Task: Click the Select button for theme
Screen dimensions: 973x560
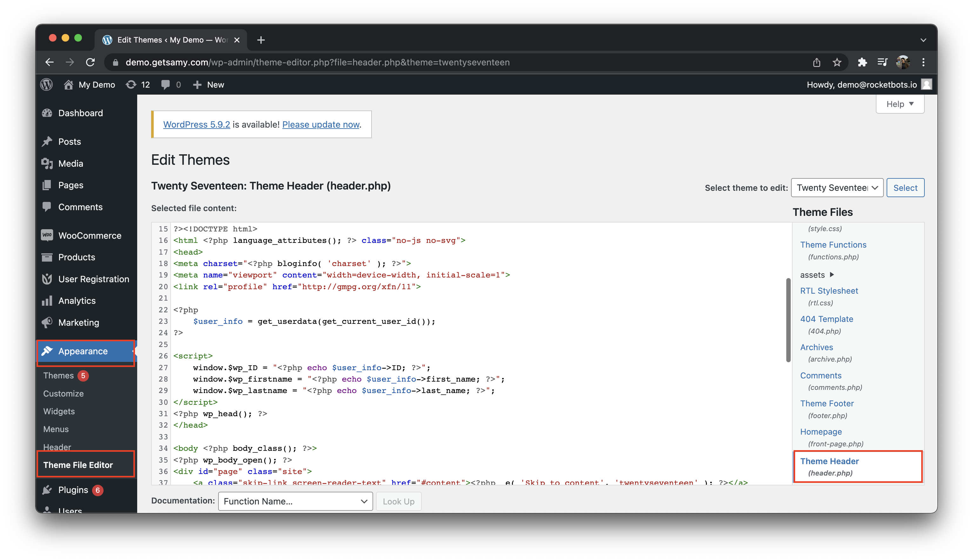Action: pos(905,188)
